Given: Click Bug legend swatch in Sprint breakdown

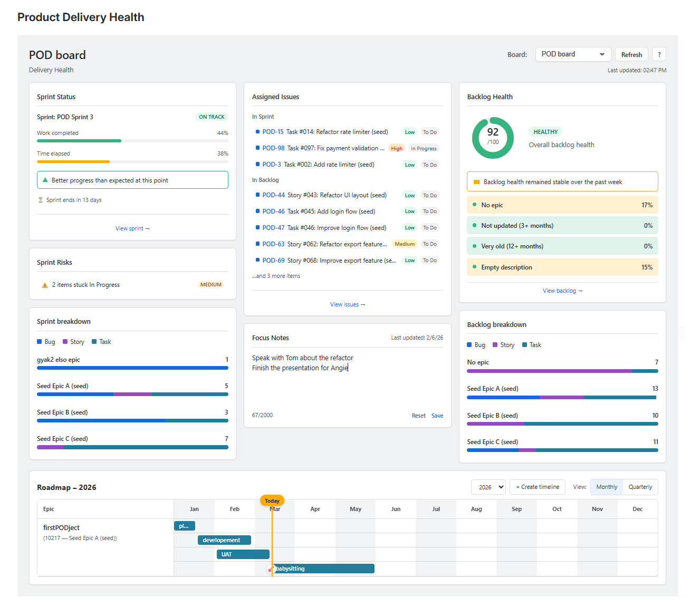Looking at the screenshot, I should click(40, 342).
